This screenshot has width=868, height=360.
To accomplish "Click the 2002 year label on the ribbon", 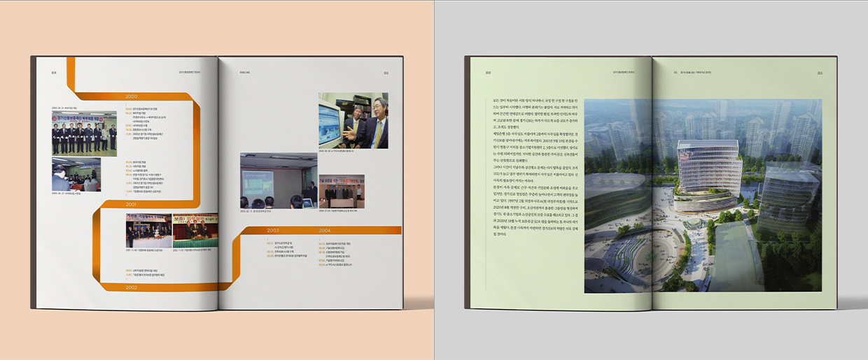I will pyautogui.click(x=131, y=287).
